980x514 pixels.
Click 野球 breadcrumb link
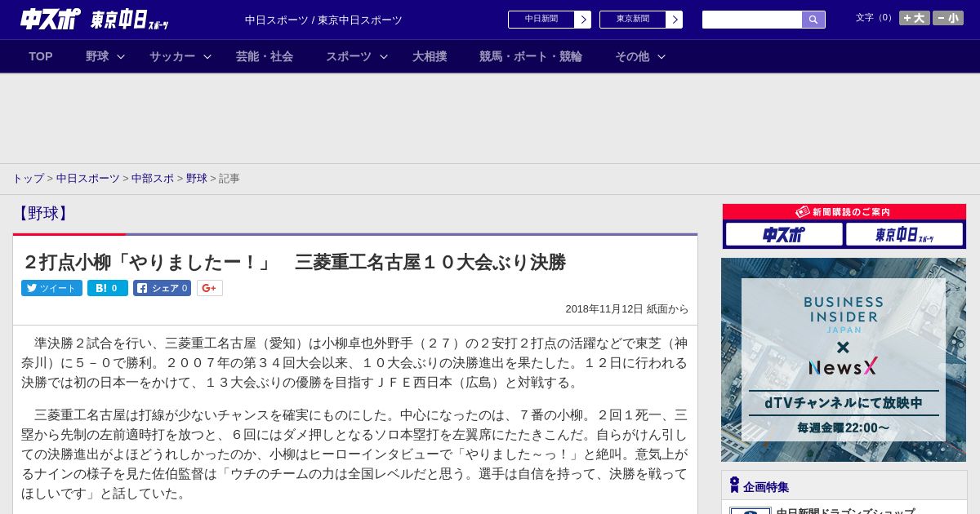point(197,178)
